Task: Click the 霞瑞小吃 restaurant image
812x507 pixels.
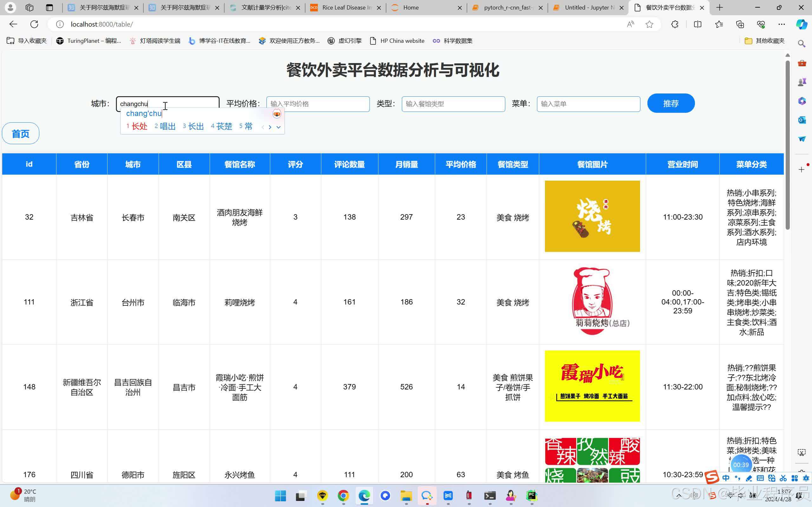Action: pyautogui.click(x=592, y=386)
